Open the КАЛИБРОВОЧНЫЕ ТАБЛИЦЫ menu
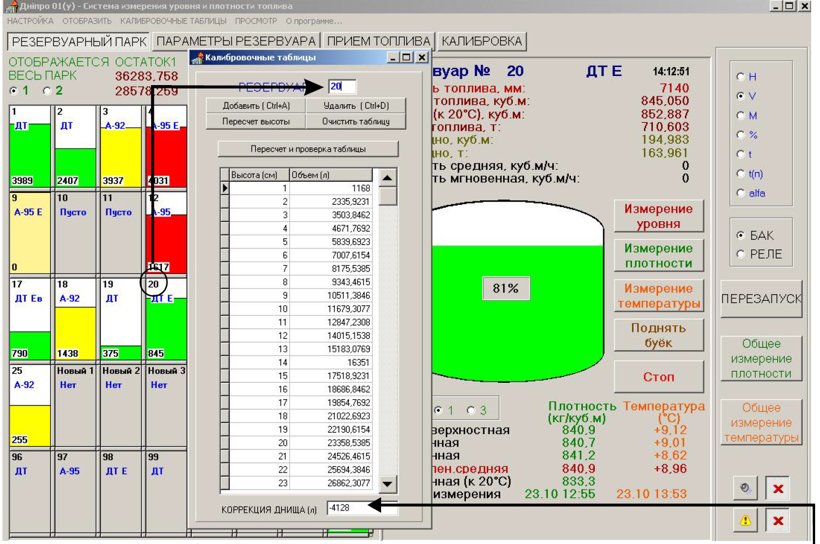Screen dimensions: 820x544 [x=173, y=21]
